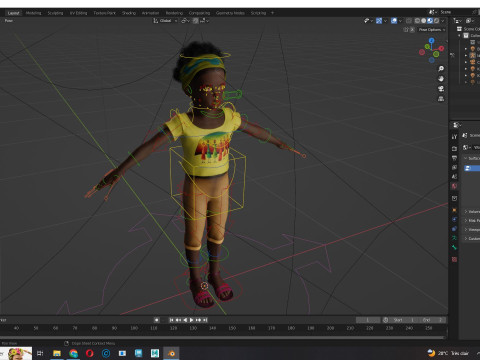This screenshot has width=480, height=360.
Task: Play the animation forward in timeline
Action: click(191, 320)
